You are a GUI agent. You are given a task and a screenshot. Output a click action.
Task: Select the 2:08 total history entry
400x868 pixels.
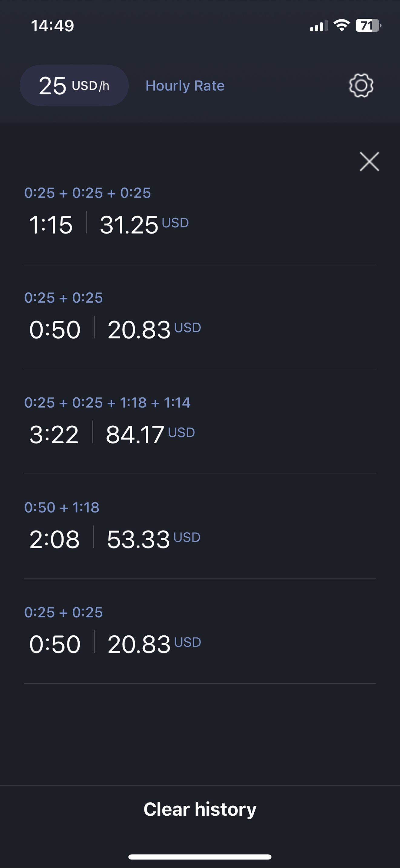tap(200, 526)
